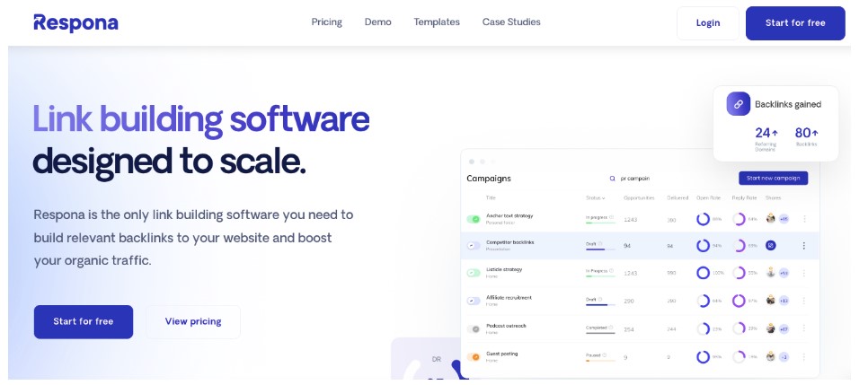
Task: Click the Open Rate column header
Action: point(709,198)
